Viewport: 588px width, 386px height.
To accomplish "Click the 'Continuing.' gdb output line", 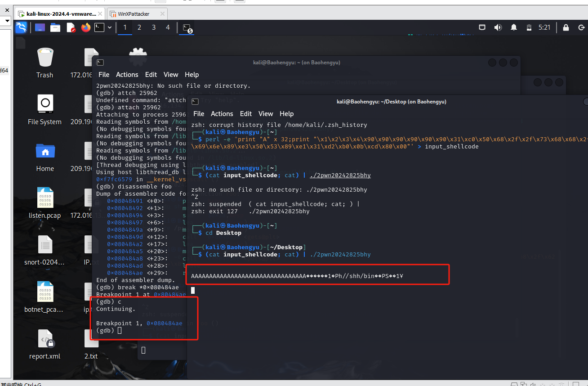I will pyautogui.click(x=116, y=309).
